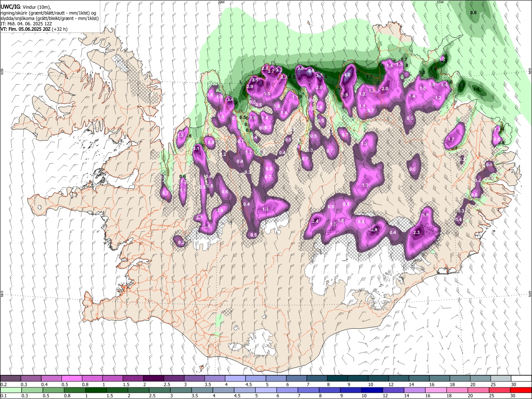Click the 2.8 snowfall value on the map

[265, 68]
